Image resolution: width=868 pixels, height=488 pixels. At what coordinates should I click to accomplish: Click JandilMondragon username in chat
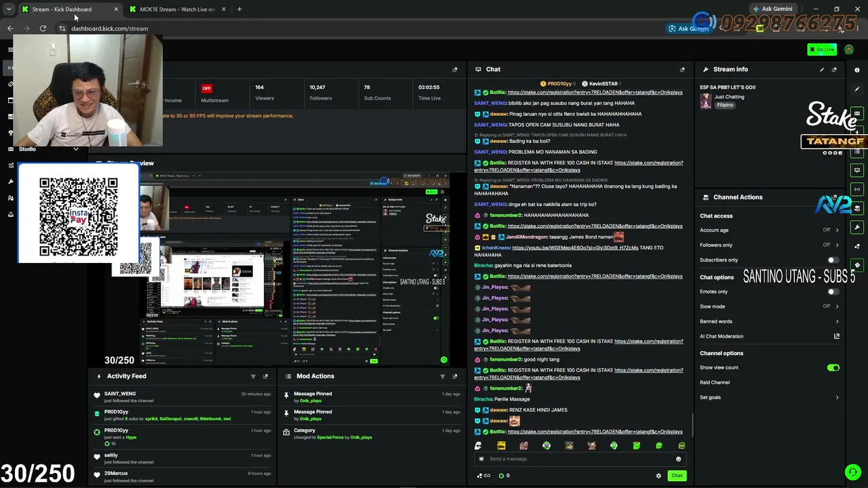(526, 237)
